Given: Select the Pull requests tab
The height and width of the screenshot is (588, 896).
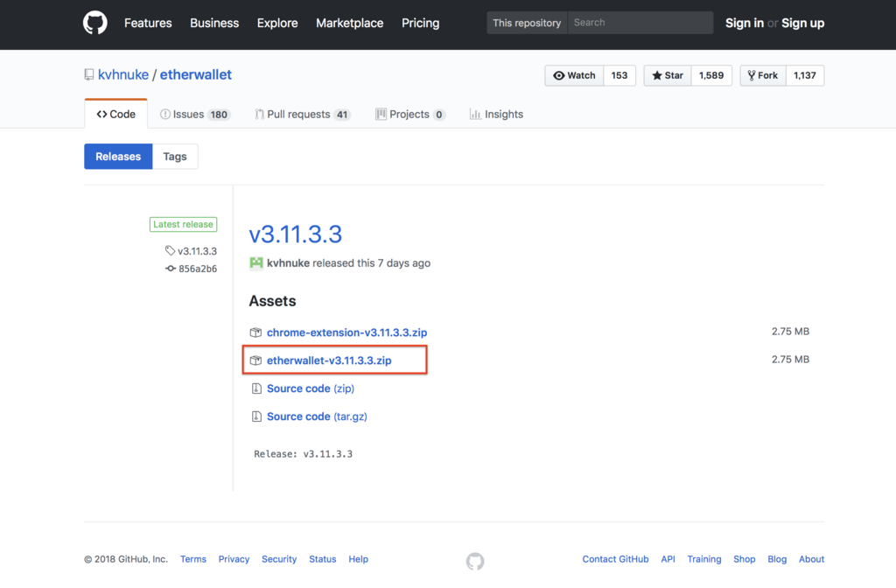Looking at the screenshot, I should (302, 115).
